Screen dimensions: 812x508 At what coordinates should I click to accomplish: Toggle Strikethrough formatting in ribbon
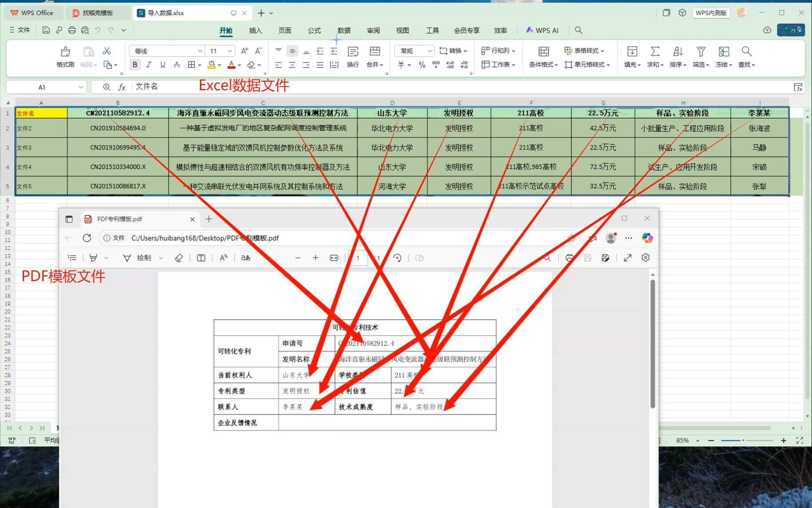click(177, 65)
